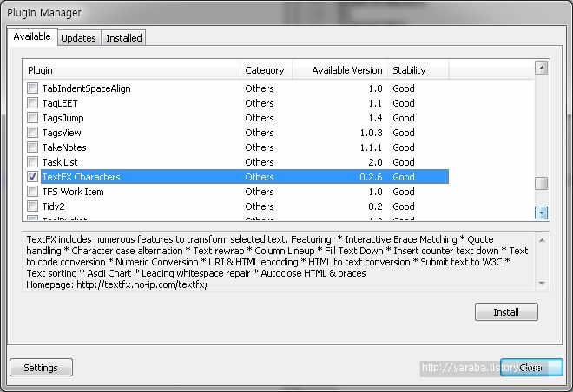Screen dimensions: 573x392
Task: Click description box scroll up arrow
Action: coord(542,240)
